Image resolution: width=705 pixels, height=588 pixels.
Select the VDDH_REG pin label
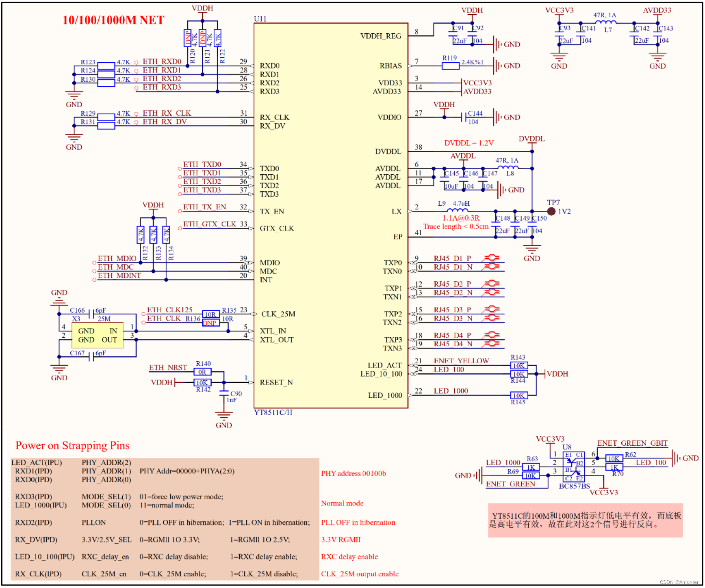point(381,36)
